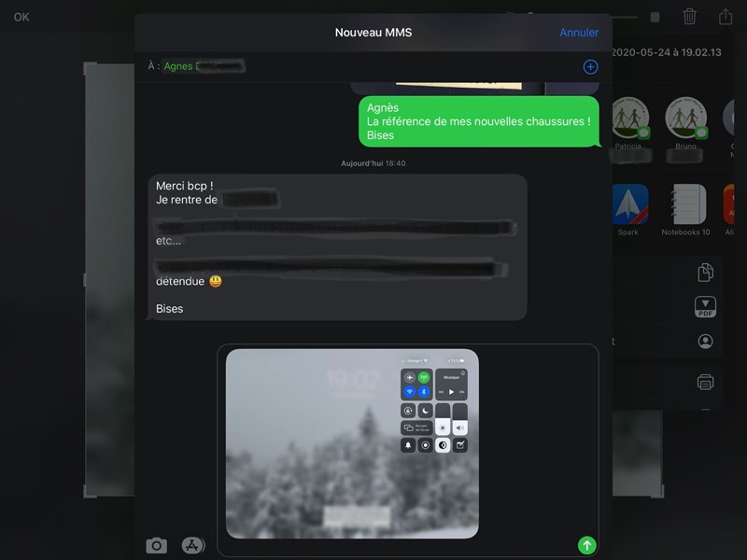
Task: Cancel the new MMS with Annuler
Action: tap(579, 33)
